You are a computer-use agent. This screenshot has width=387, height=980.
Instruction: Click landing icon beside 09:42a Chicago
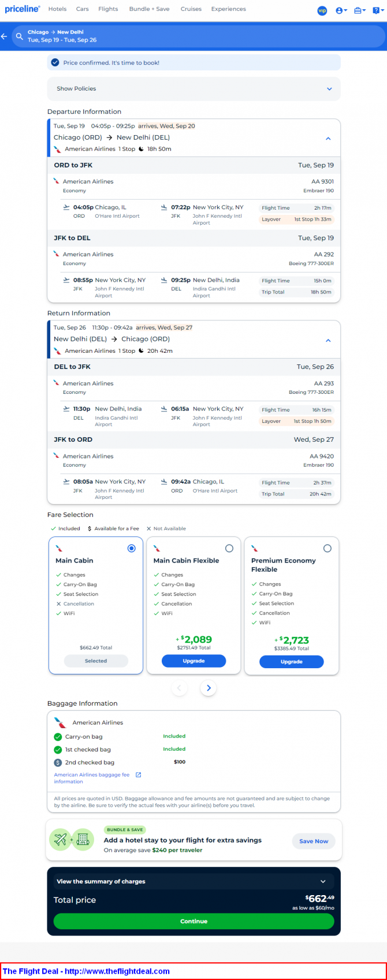pos(164,482)
